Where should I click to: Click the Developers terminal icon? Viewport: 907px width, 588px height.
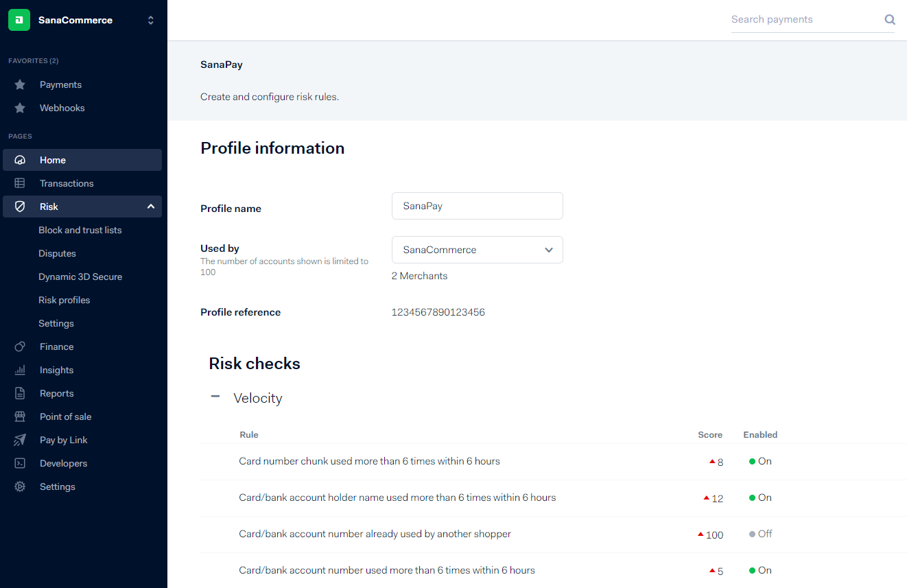click(20, 463)
